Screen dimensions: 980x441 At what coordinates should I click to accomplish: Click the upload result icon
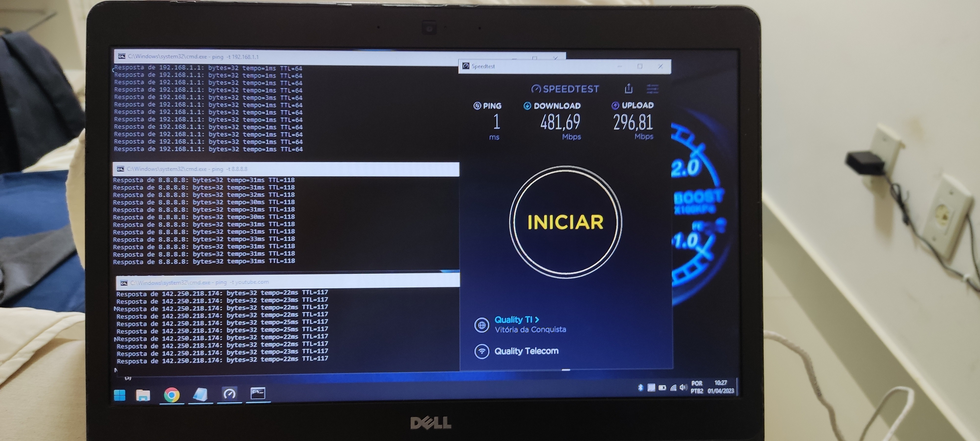[x=615, y=105]
